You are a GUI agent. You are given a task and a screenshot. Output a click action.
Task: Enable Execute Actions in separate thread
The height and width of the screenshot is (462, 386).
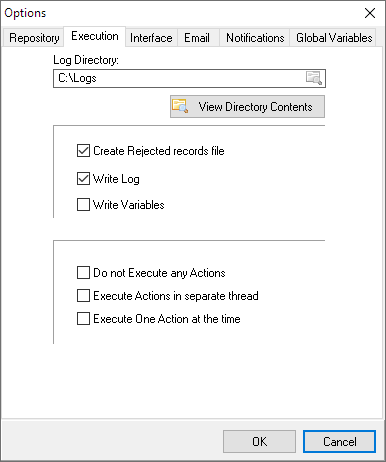pyautogui.click(x=83, y=296)
